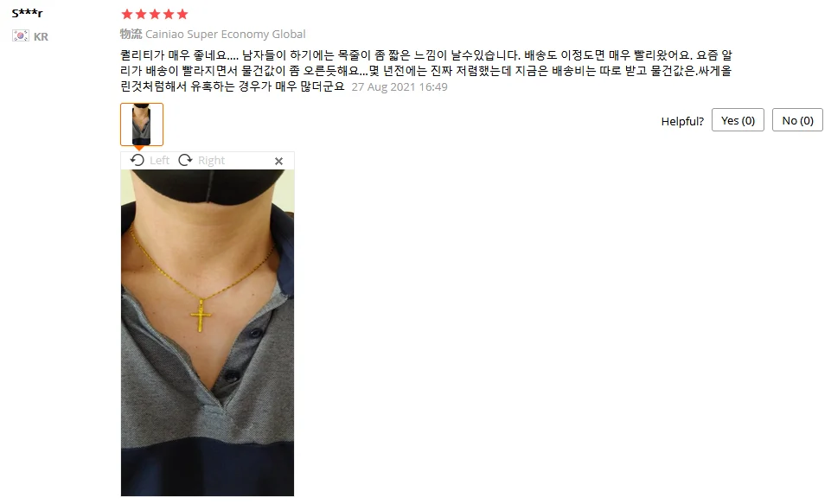The width and height of the screenshot is (831, 504).
Task: Mark review helpful with Yes (0)
Action: [738, 120]
